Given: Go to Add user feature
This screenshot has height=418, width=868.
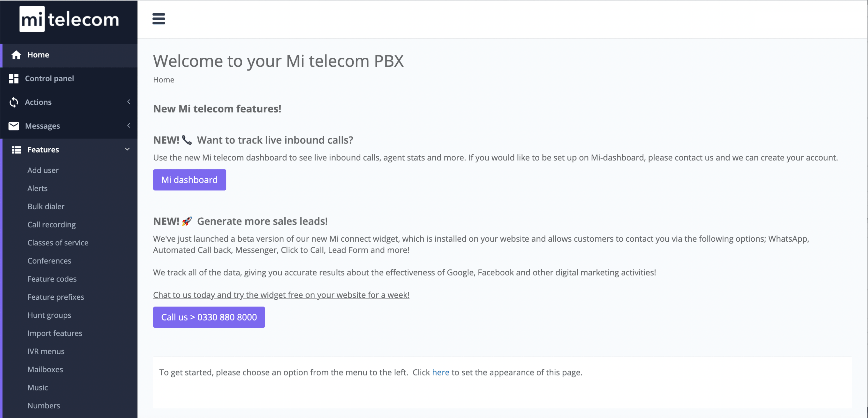Looking at the screenshot, I should [43, 170].
